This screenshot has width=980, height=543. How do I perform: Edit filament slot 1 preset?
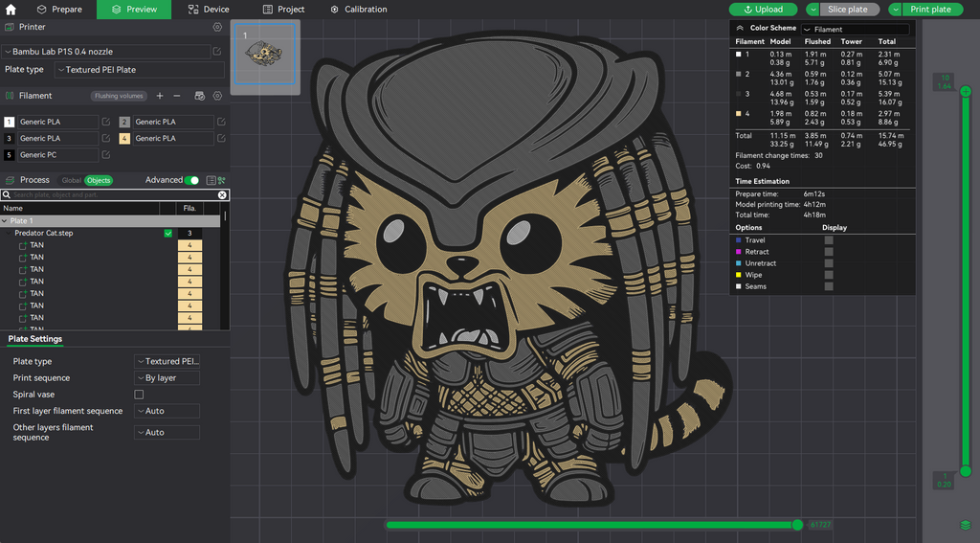[x=105, y=122]
